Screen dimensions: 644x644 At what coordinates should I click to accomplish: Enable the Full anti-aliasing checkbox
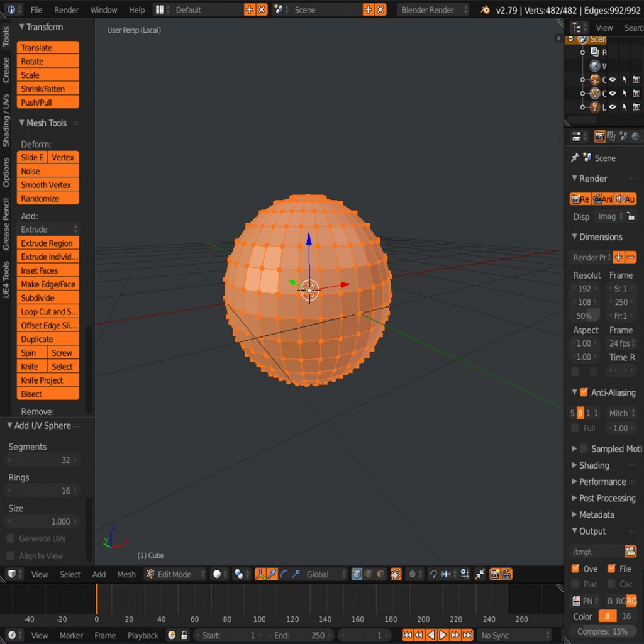[574, 428]
